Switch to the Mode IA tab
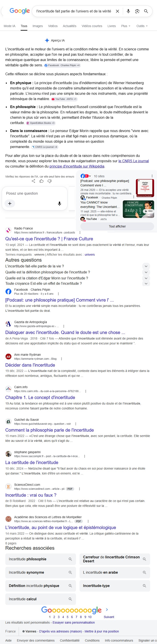The height and width of the screenshot is (644, 157). [x=10, y=26]
